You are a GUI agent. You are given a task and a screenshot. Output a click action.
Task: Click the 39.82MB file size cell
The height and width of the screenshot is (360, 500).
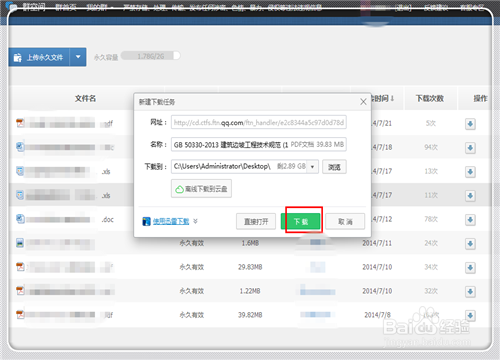tap(250, 315)
